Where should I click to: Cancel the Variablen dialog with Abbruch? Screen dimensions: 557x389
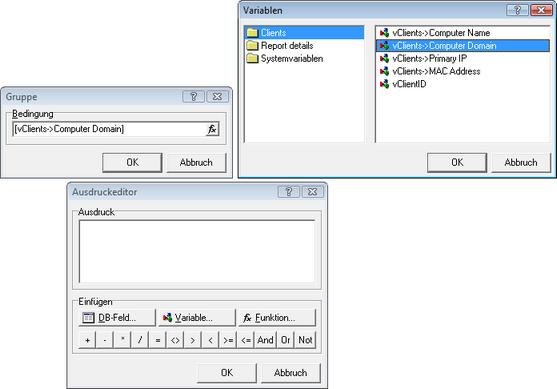(x=521, y=162)
